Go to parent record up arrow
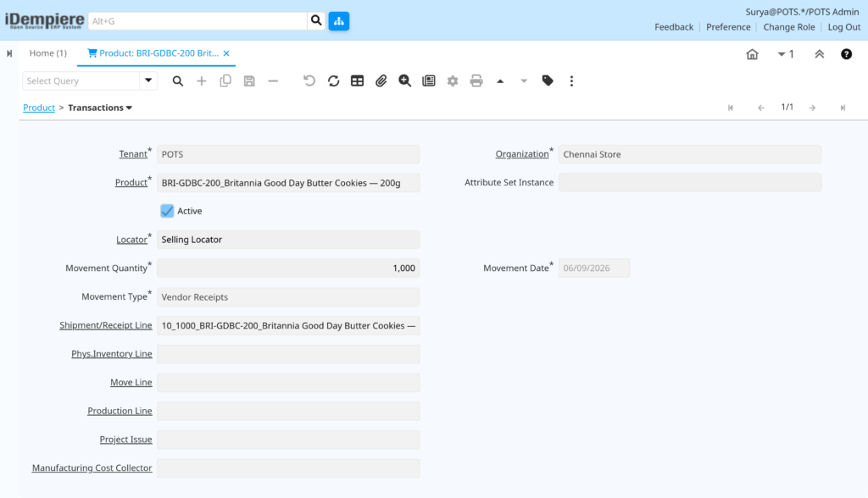Image resolution: width=868 pixels, height=498 pixels. coord(500,80)
